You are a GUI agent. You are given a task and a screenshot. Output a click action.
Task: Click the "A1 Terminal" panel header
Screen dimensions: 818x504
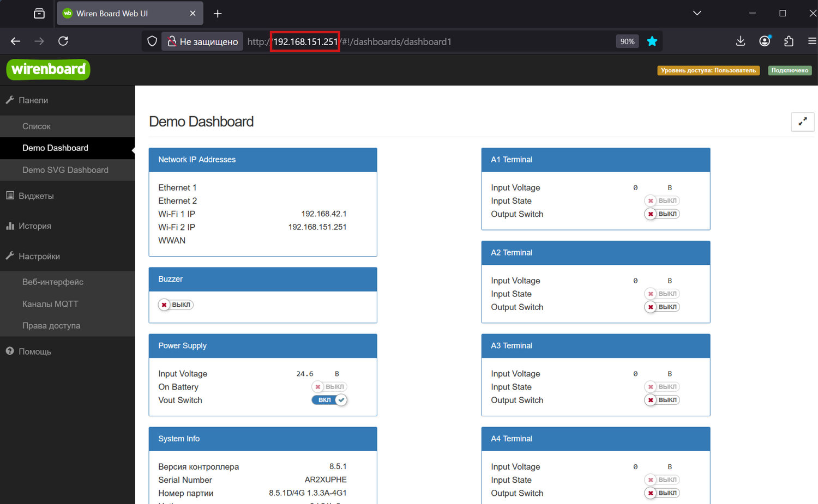click(x=596, y=160)
